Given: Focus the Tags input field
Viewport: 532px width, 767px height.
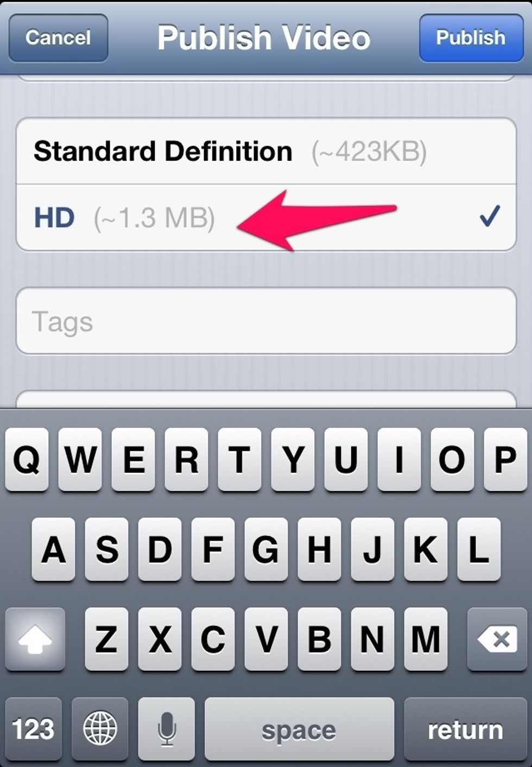Looking at the screenshot, I should tap(266, 321).
